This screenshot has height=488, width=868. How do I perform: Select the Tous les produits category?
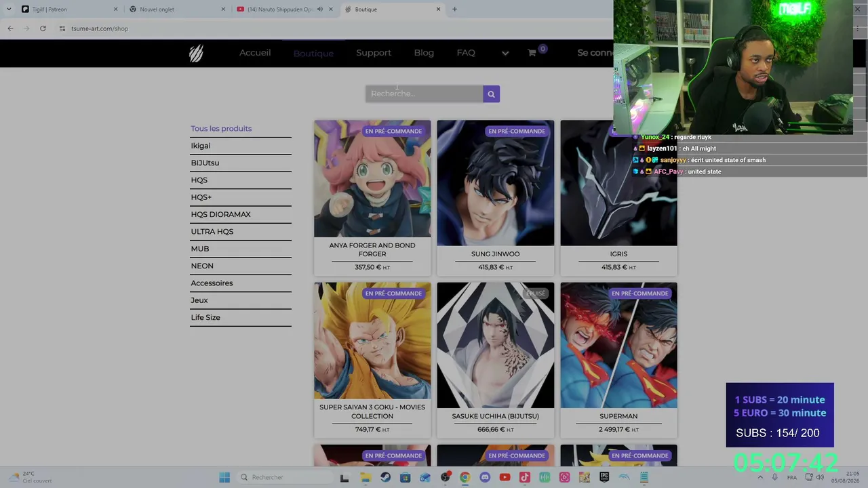(x=221, y=129)
